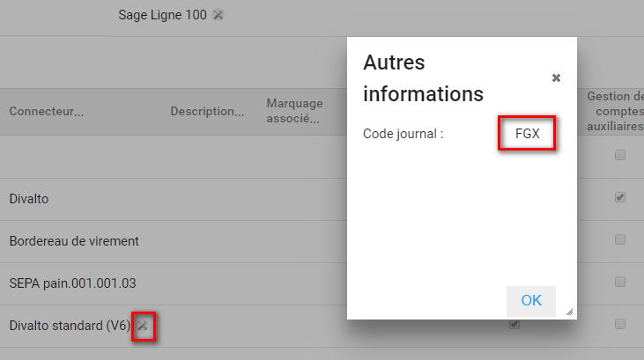The image size is (644, 360).
Task: Choose the SEPA pain.001.001.03 connector
Action: 72,283
